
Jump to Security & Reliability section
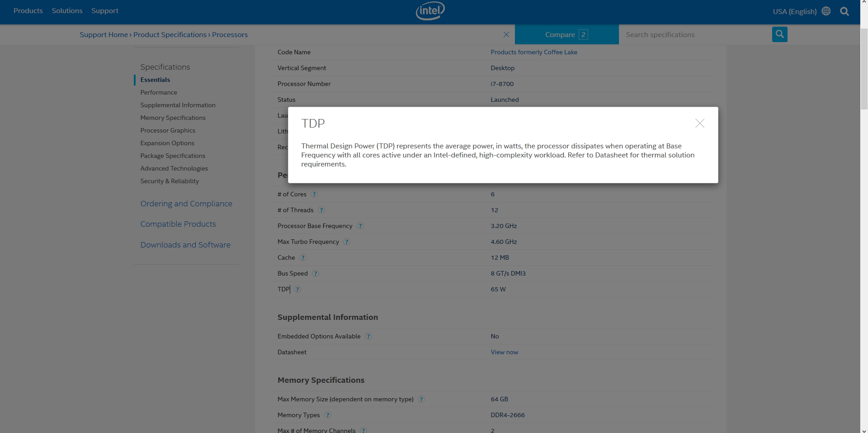coord(170,181)
